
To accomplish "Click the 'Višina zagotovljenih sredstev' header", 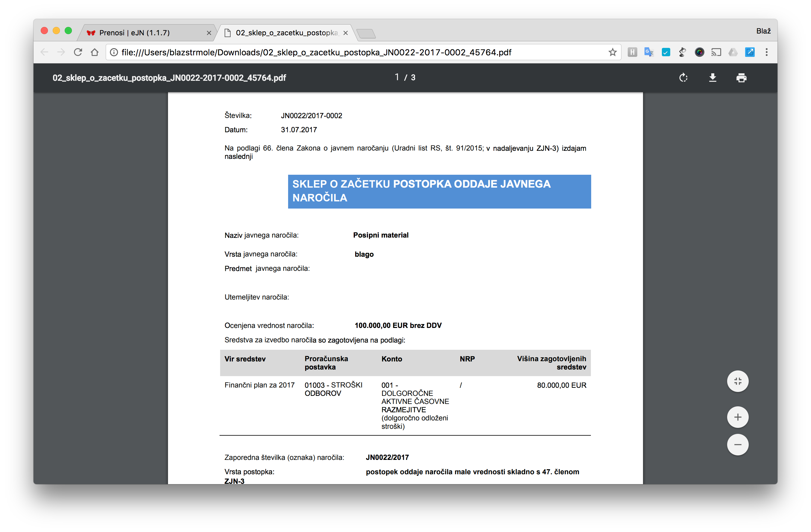I will coord(551,363).
